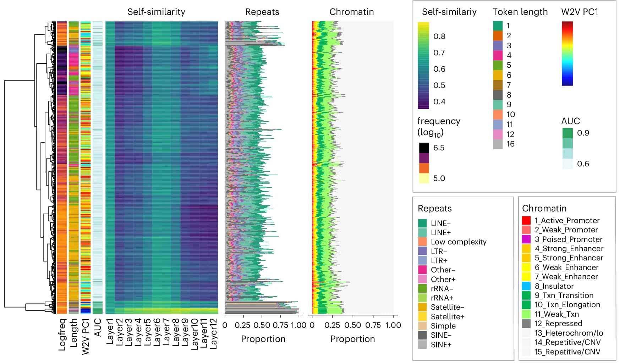625x364 pixels.
Task: Click the Layer6 axis label
Action: tap(156, 332)
